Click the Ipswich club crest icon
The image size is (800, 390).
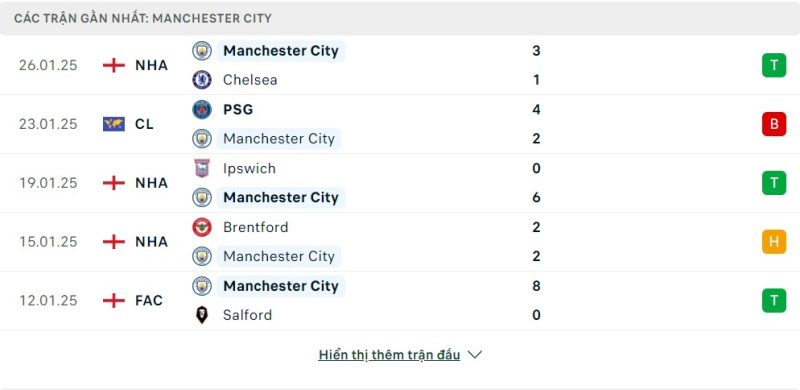coord(202,168)
